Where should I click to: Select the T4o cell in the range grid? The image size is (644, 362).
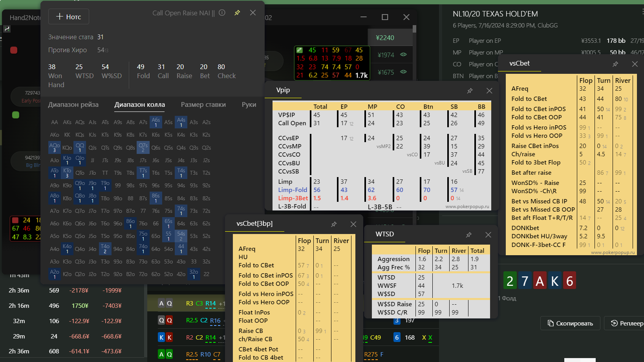pyautogui.click(x=105, y=249)
